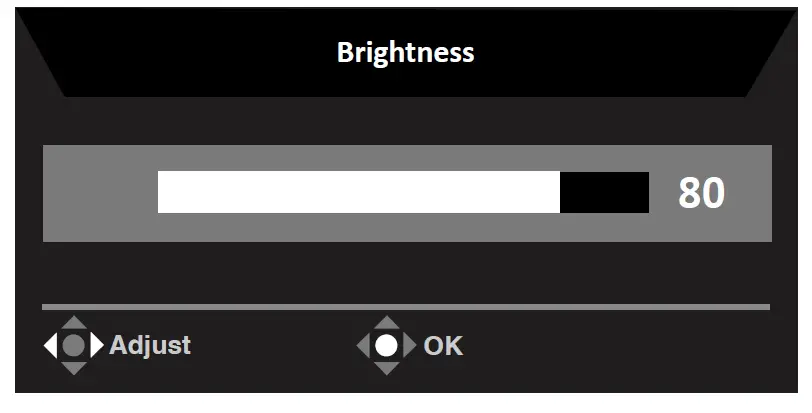This screenshot has height=413, width=812.
Task: Click the gray area left of the brightness bar
Action: point(100,192)
